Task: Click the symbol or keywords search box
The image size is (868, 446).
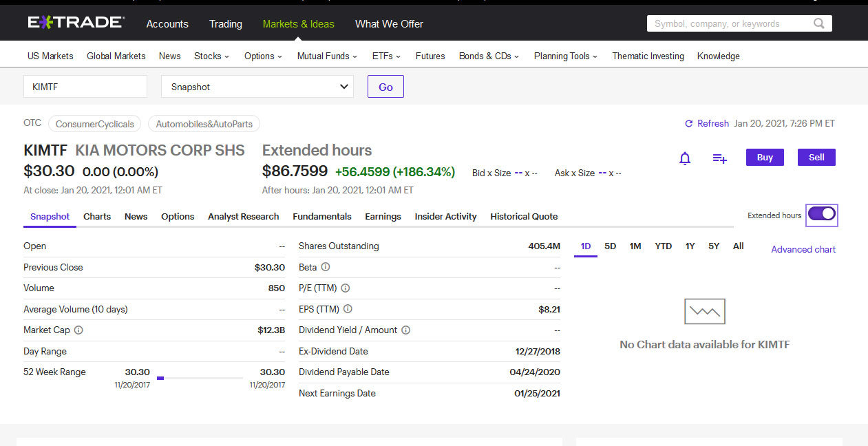Action: point(739,23)
